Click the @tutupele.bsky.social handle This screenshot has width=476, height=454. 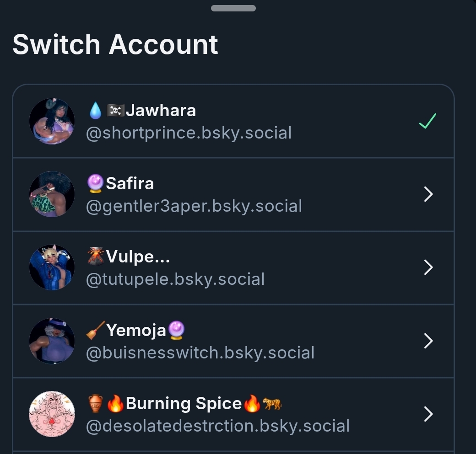pyautogui.click(x=175, y=279)
